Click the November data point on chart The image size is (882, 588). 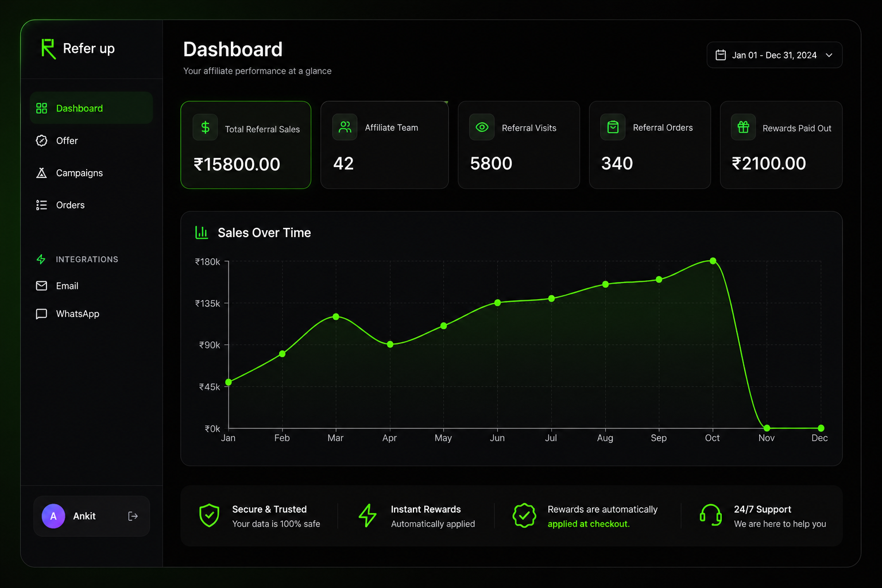click(x=767, y=428)
